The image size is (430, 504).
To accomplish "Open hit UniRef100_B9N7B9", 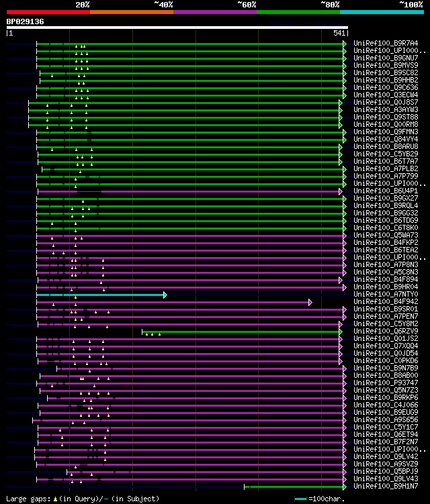I will [x=386, y=368].
